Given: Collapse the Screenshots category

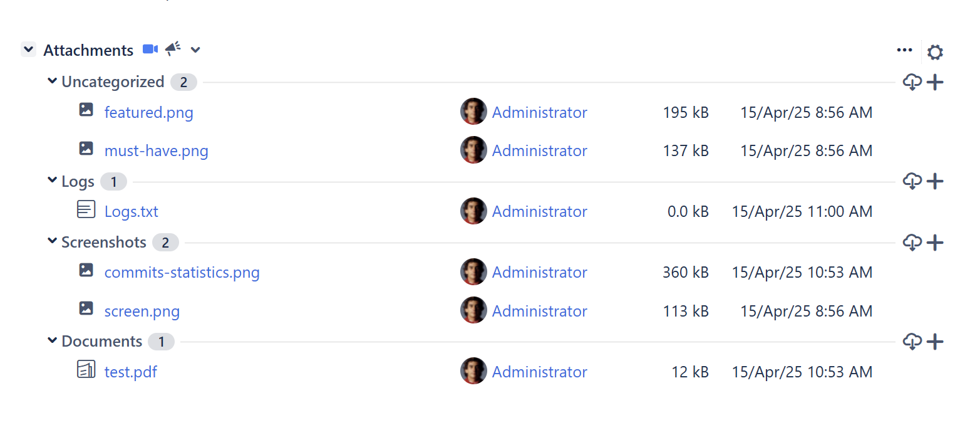Looking at the screenshot, I should 53,241.
